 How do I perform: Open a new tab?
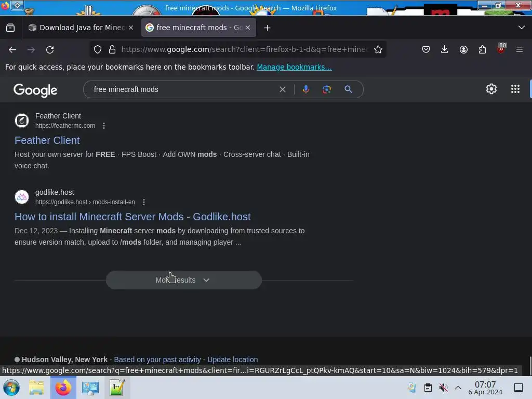pos(268,28)
